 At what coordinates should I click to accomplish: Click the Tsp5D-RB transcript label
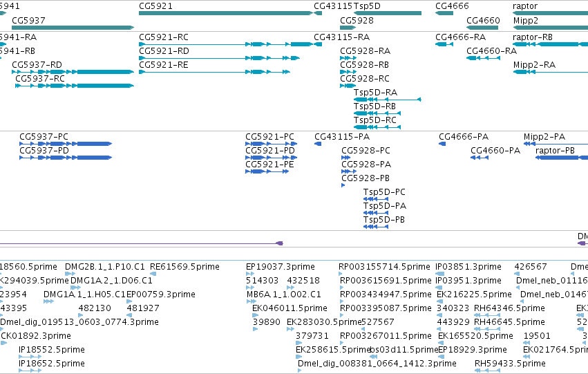[x=374, y=106]
